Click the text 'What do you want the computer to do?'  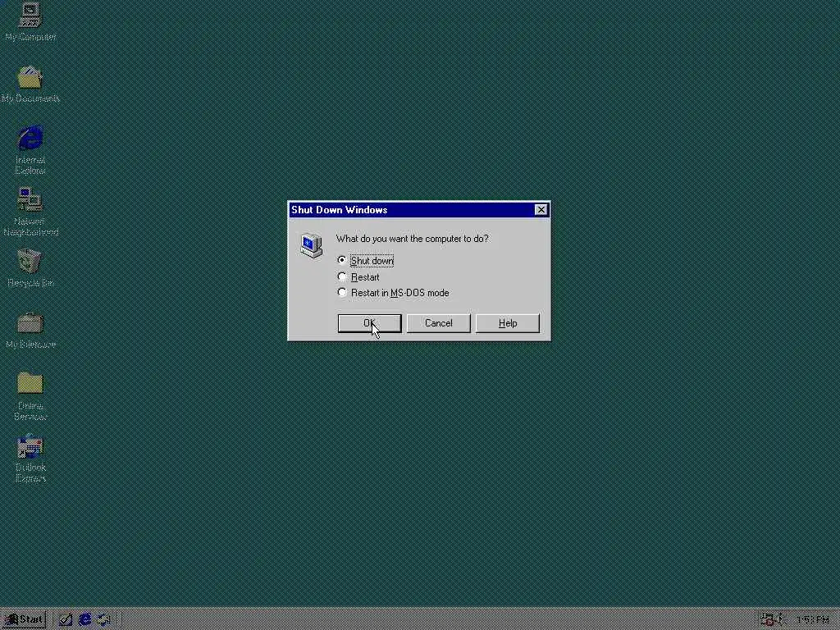point(412,239)
